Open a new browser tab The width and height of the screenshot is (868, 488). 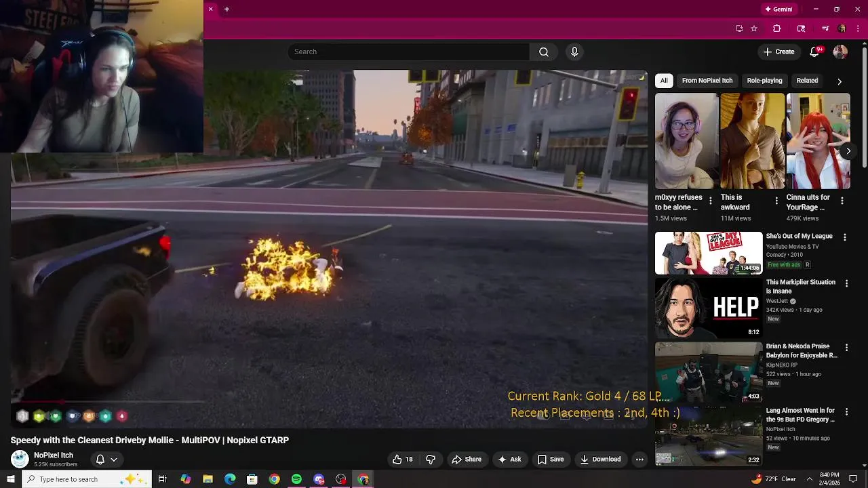[x=226, y=9]
